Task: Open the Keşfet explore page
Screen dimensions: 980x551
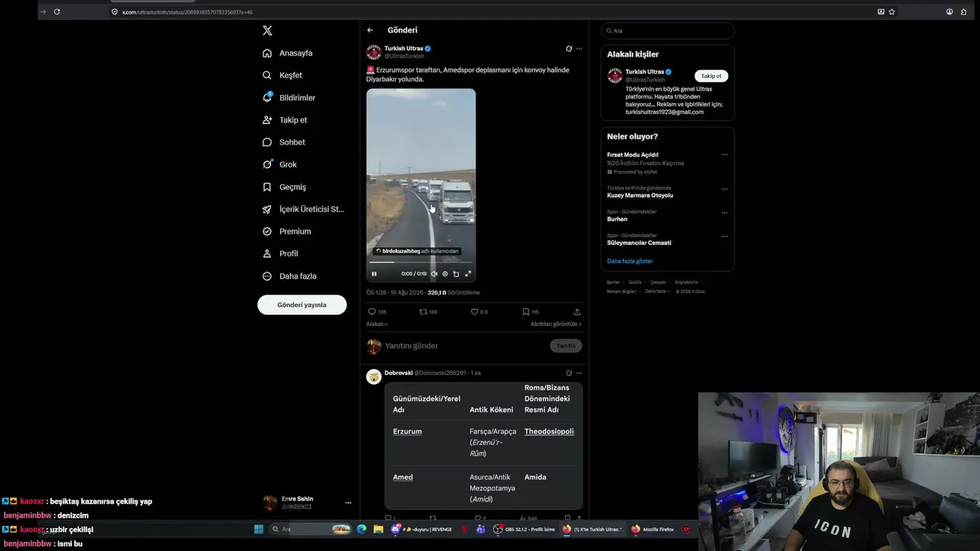Action: tap(283, 76)
